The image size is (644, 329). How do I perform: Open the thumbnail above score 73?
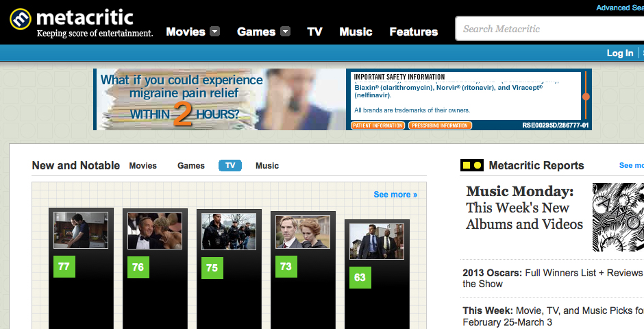[x=303, y=232]
